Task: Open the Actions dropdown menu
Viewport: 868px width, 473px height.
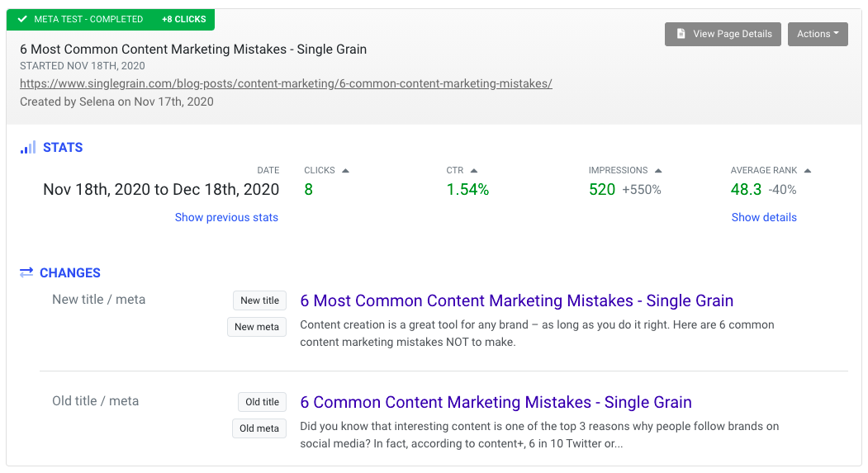Action: [x=818, y=35]
